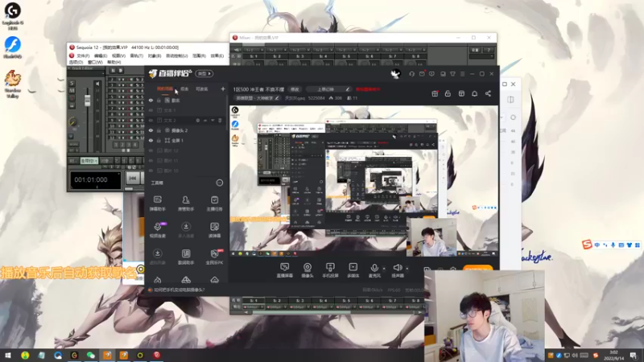Add a 多媒体 media source
The image size is (644, 362).
pos(353,270)
